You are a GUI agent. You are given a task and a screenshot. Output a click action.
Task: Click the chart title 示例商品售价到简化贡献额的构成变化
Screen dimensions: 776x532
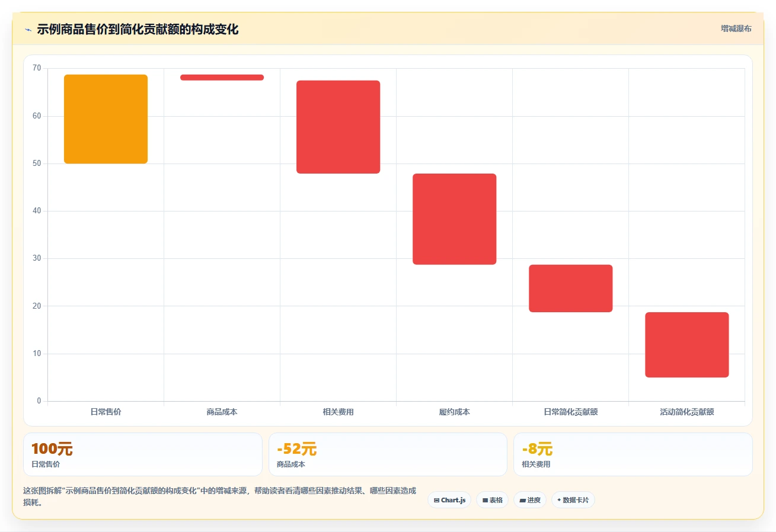(x=138, y=30)
